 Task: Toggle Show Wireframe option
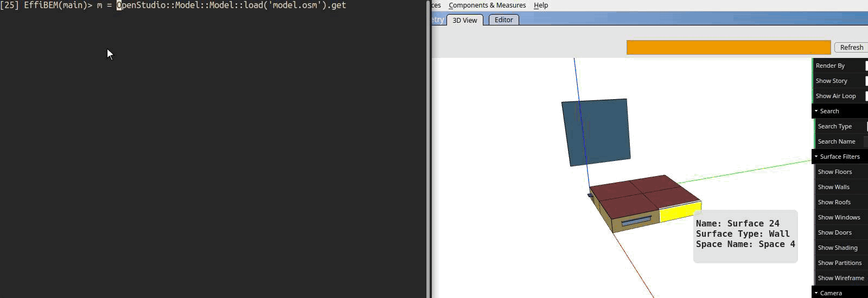click(841, 278)
